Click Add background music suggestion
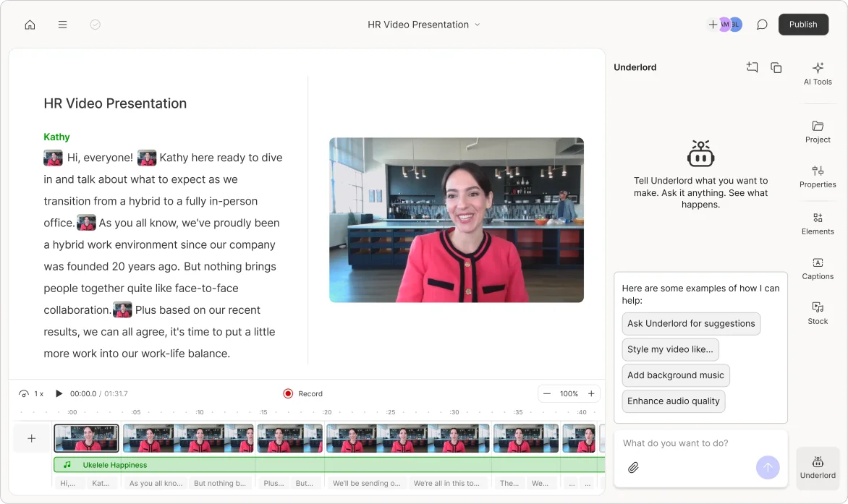 coord(676,375)
